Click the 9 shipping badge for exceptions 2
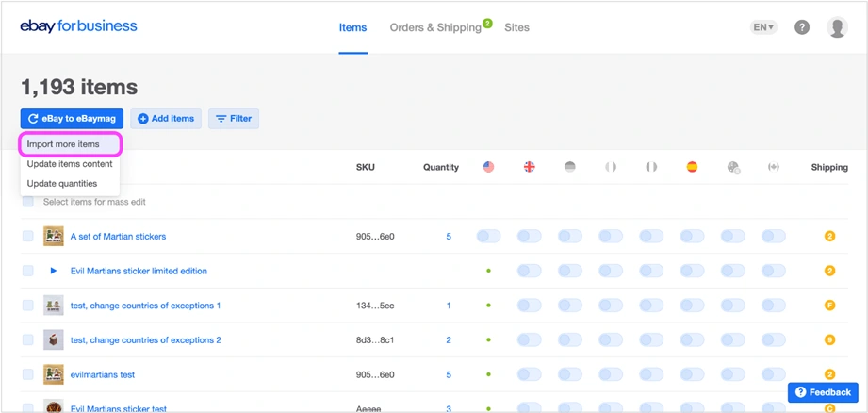The width and height of the screenshot is (868, 413). click(829, 339)
